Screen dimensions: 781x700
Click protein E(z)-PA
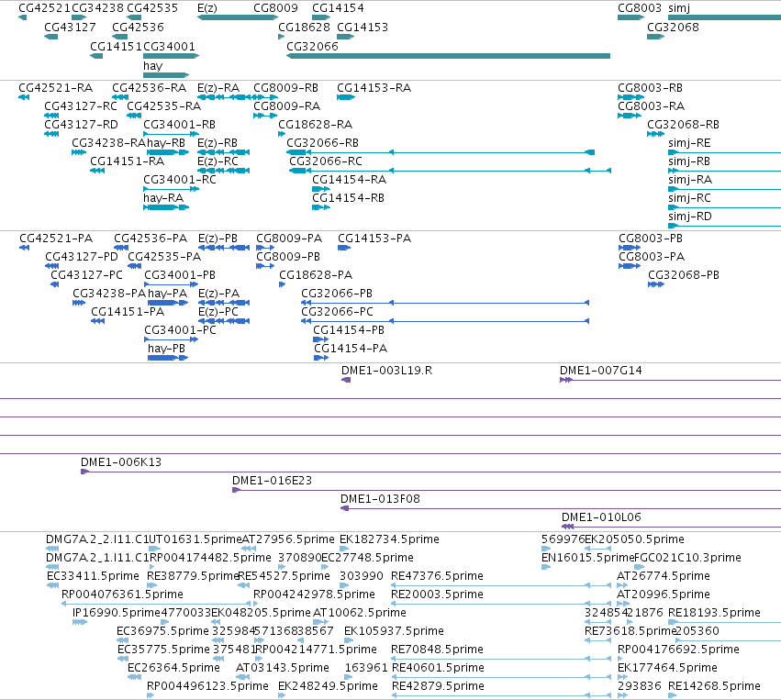point(224,303)
